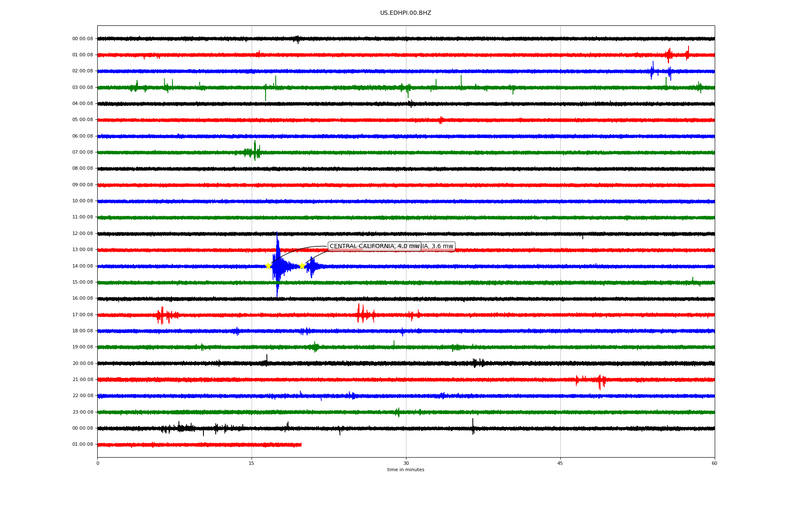This screenshot has width=812, height=508.
Task: Click the 0 minute x-axis tick label
Action: click(98, 463)
